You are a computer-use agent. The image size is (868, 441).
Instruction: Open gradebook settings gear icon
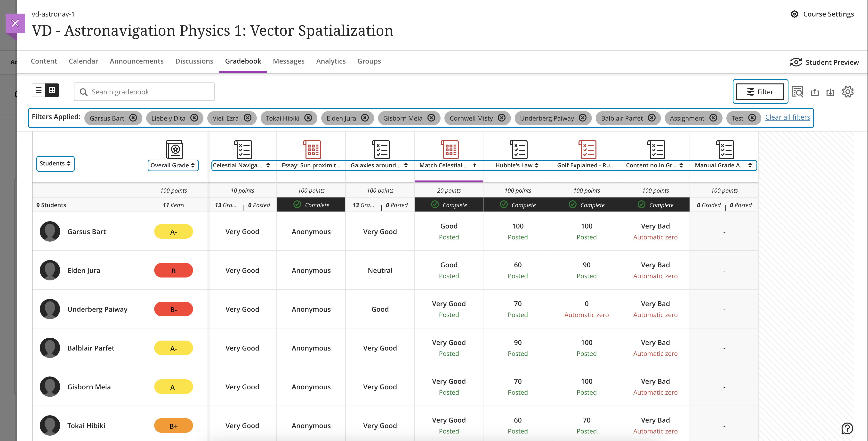pyautogui.click(x=847, y=92)
